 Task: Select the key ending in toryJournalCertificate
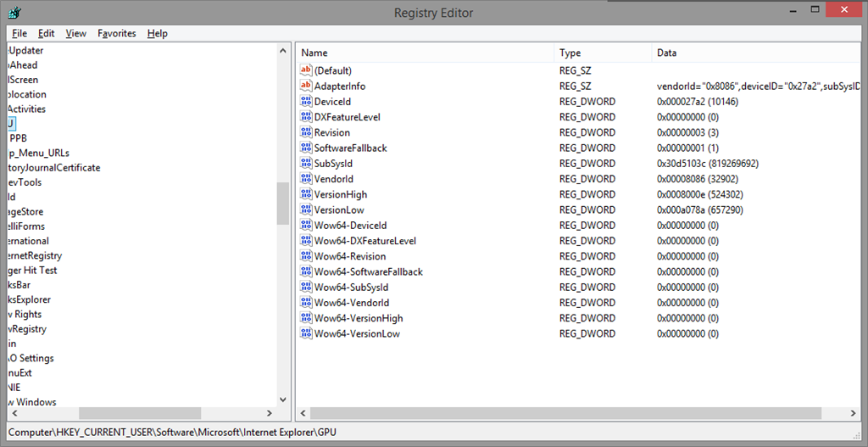(x=54, y=167)
